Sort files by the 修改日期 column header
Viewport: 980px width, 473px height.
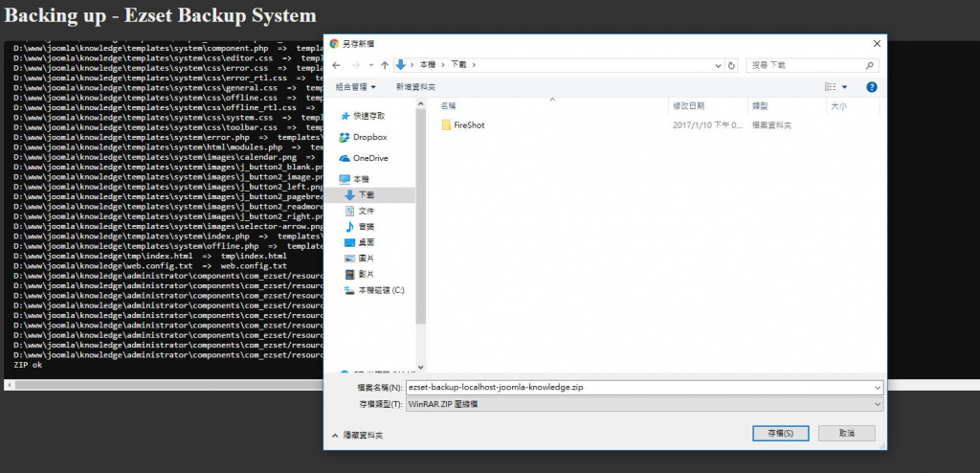click(x=688, y=106)
